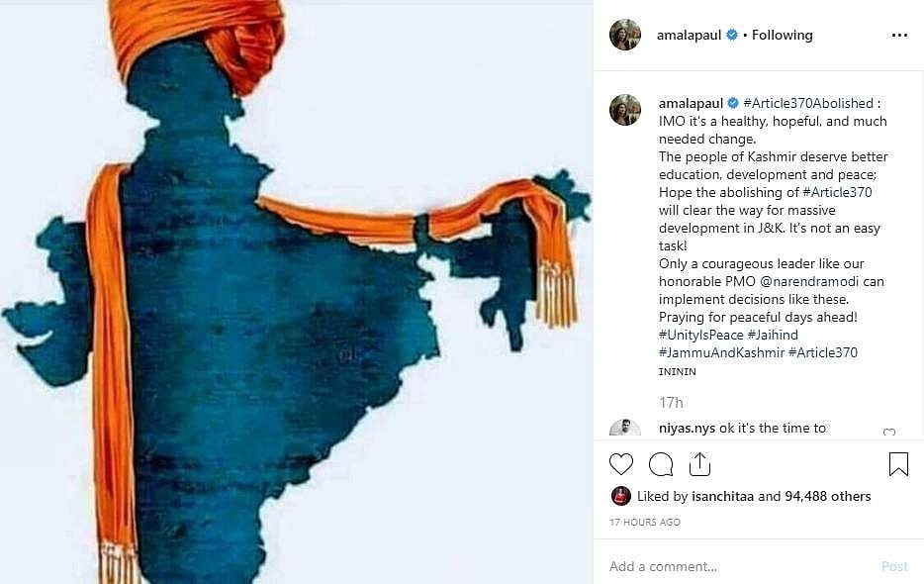Viewport: 924px width, 584px height.
Task: Open amalapaul profile picture in header
Action: click(x=624, y=35)
